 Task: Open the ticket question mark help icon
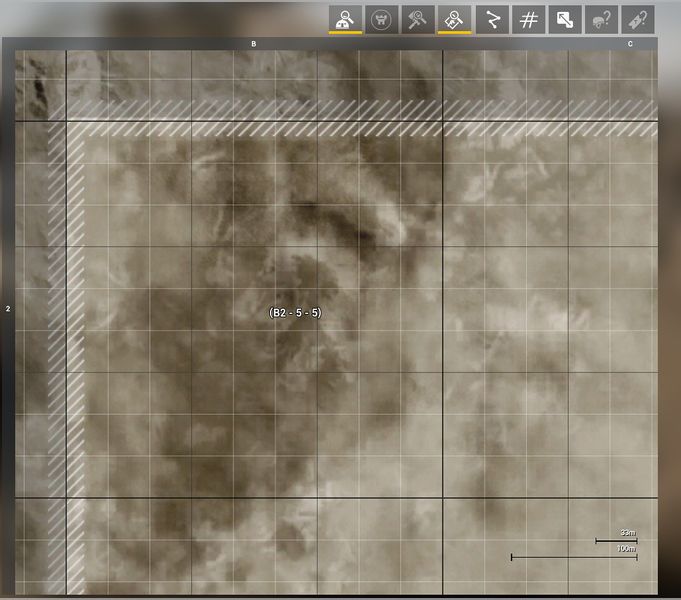(638, 20)
